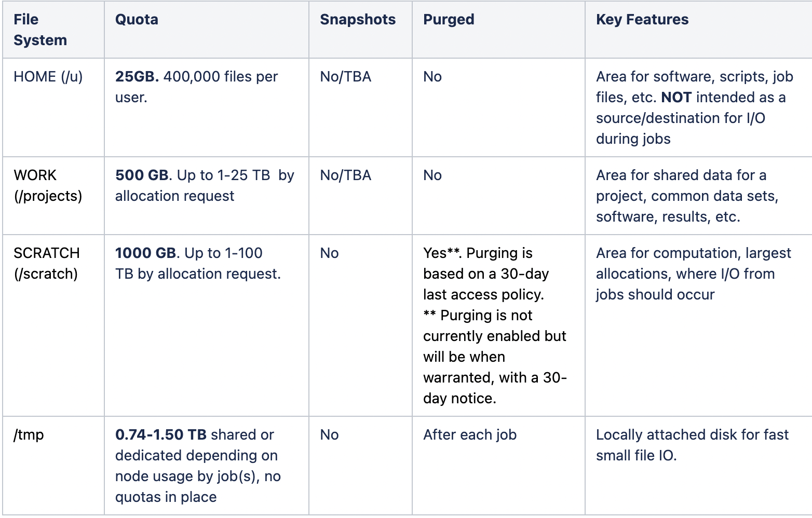Click the After each job cell

[470, 434]
